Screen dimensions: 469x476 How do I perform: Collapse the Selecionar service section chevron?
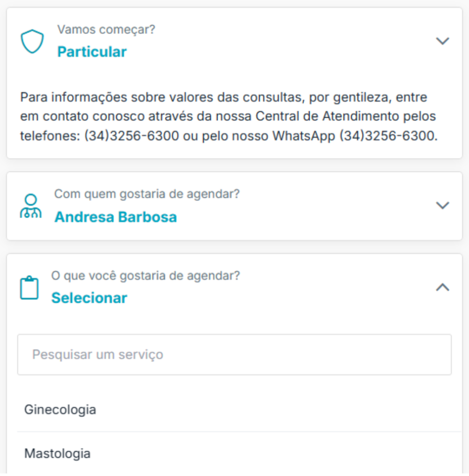tap(443, 288)
